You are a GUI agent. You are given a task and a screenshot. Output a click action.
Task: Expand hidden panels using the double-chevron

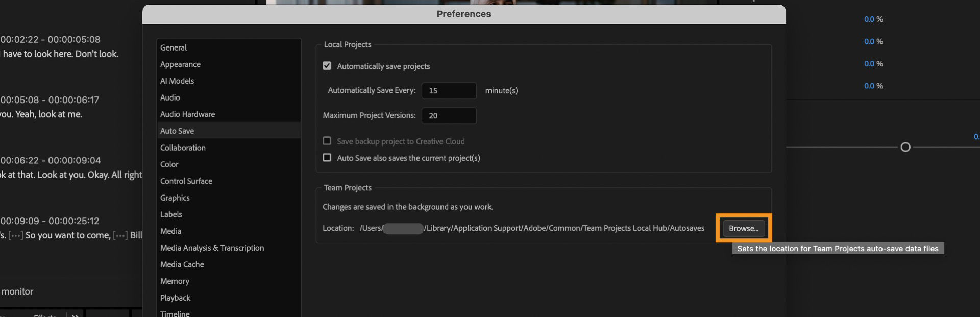point(75,315)
